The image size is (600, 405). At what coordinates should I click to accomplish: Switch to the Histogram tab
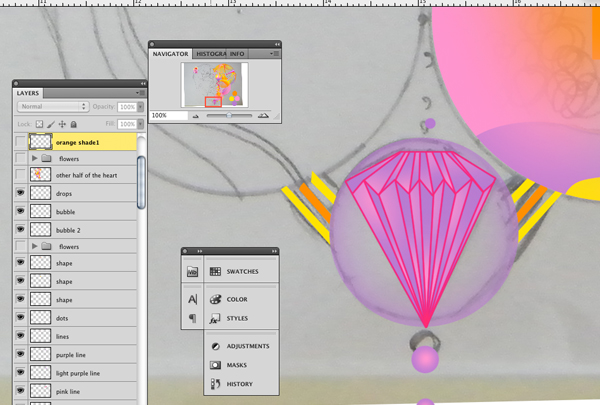pos(211,54)
